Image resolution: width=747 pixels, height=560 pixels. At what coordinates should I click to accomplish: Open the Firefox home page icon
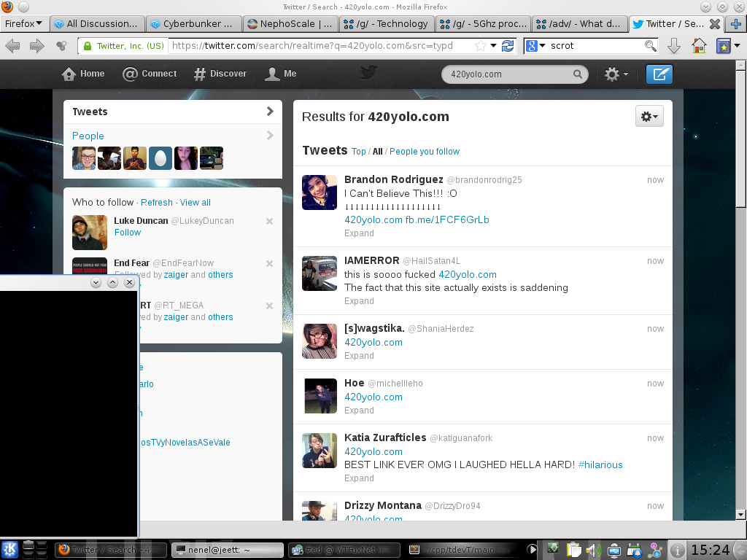699,46
